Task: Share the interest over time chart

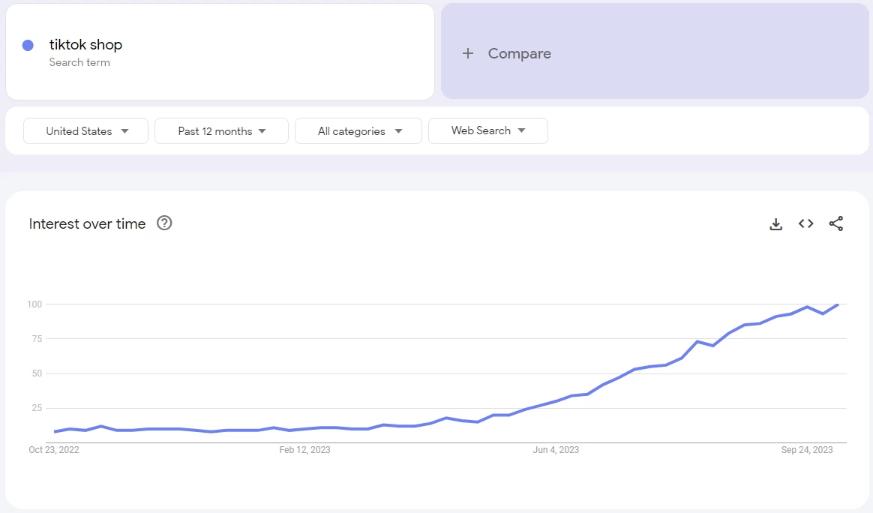Action: pyautogui.click(x=836, y=223)
